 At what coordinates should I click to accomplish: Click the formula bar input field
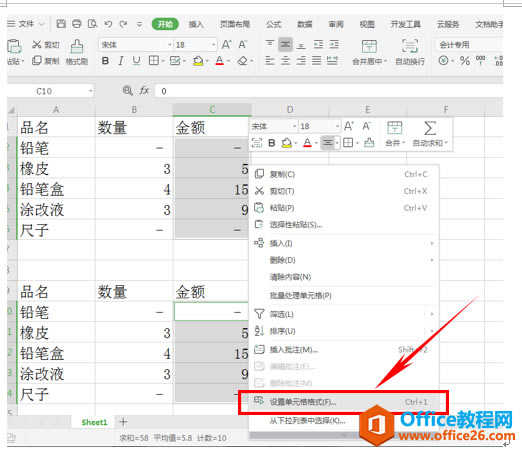pyautogui.click(x=329, y=91)
